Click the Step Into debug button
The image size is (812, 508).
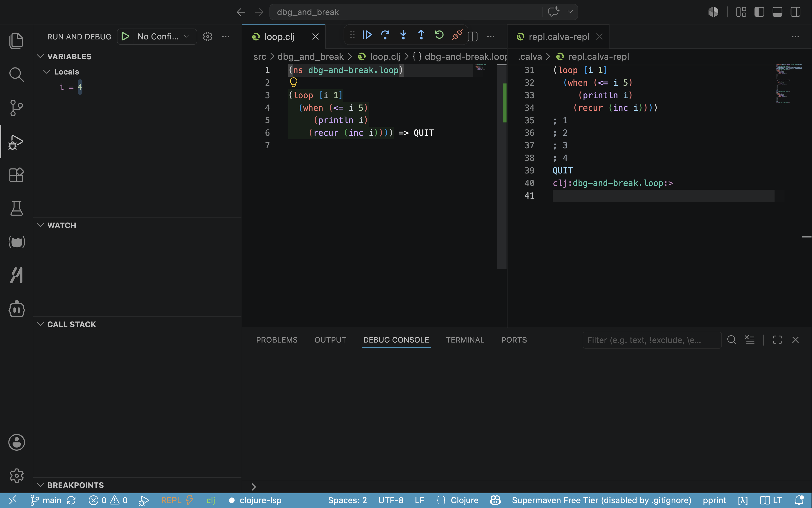pyautogui.click(x=403, y=35)
